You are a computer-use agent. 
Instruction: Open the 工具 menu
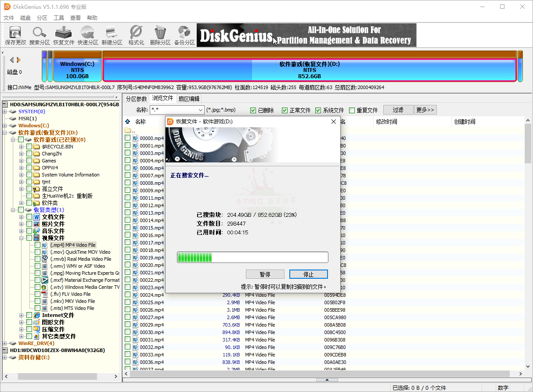(59, 18)
